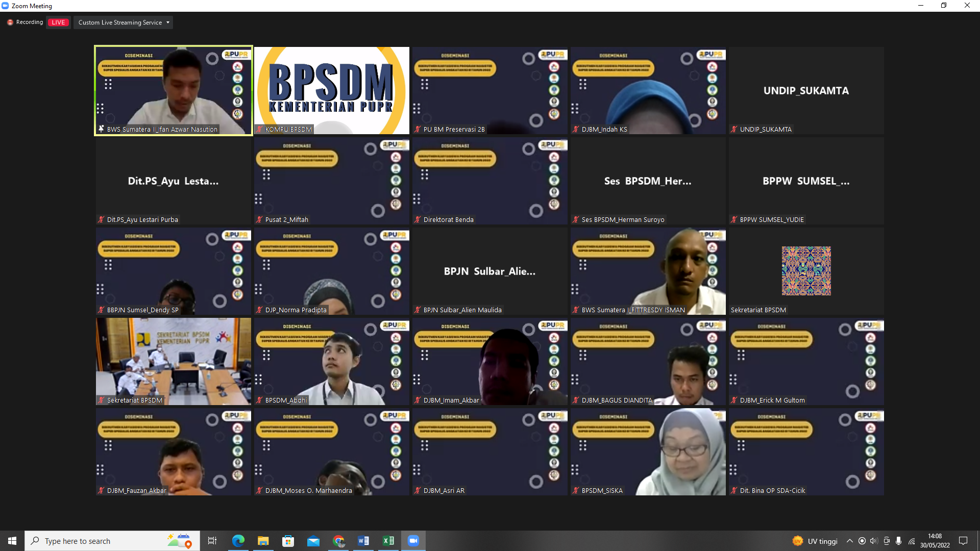Open the Action Center notifications icon
The image size is (980, 551).
click(963, 541)
